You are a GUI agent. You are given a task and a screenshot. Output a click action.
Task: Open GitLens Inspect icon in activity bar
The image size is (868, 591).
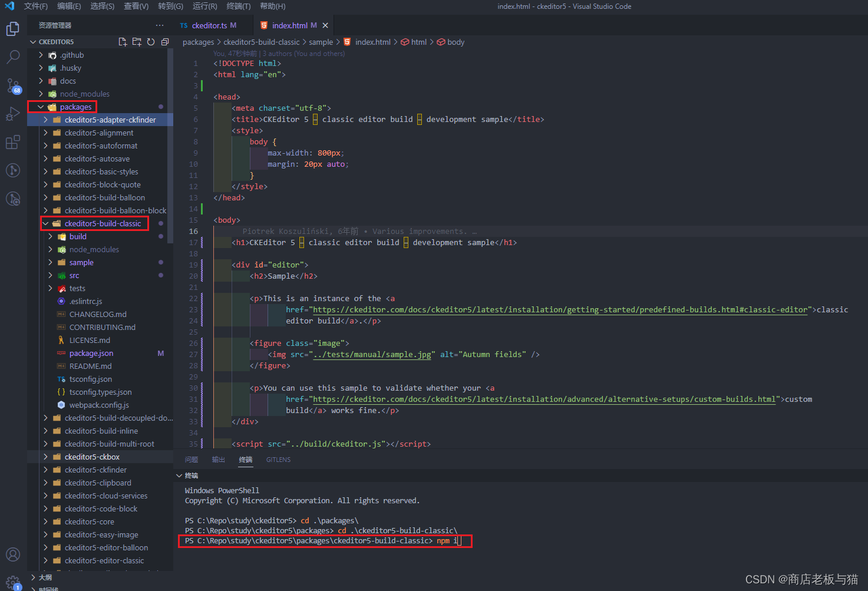click(13, 199)
